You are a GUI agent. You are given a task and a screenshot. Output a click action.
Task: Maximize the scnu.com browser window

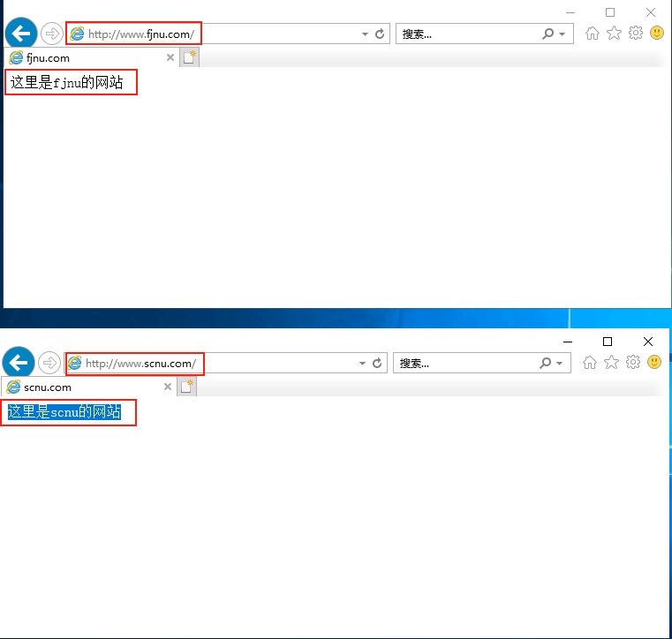608,342
